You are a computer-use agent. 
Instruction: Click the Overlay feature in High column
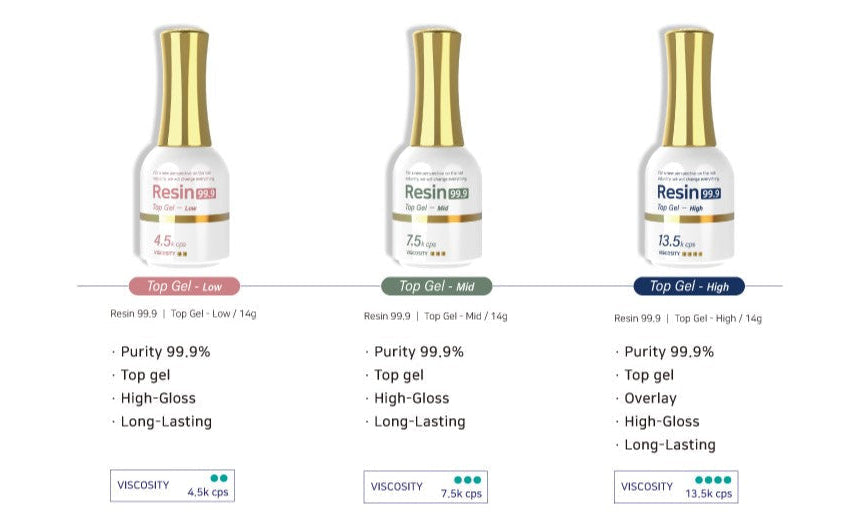pos(650,398)
